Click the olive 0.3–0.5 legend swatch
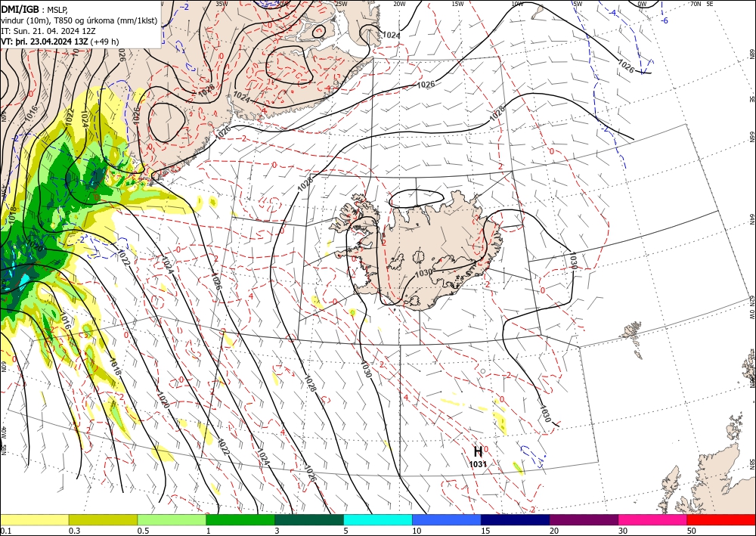The width and height of the screenshot is (756, 536). [103, 519]
